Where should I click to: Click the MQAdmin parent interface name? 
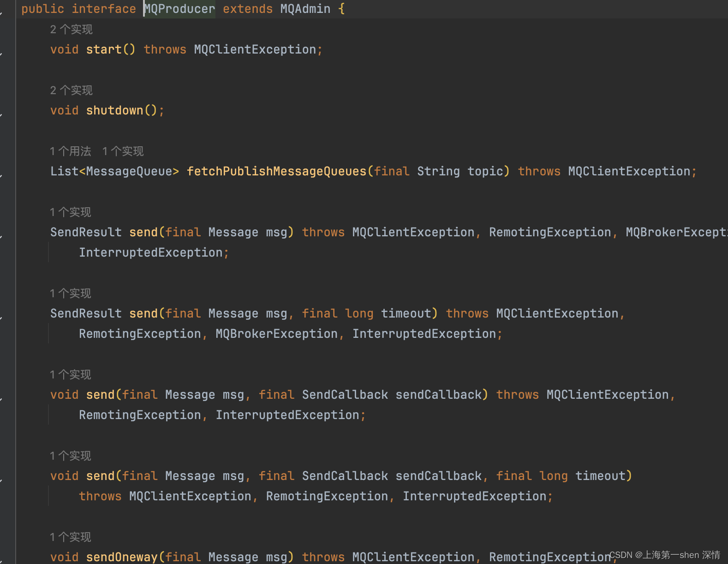(x=305, y=9)
